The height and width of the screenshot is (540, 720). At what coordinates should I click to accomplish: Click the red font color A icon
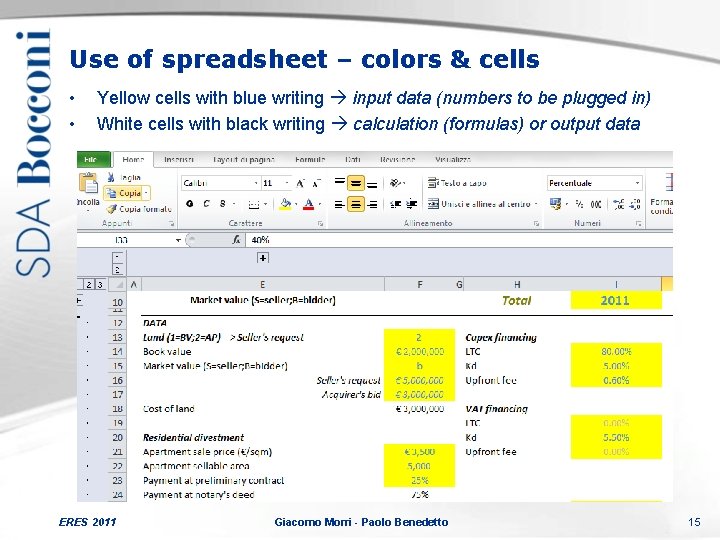[x=309, y=203]
